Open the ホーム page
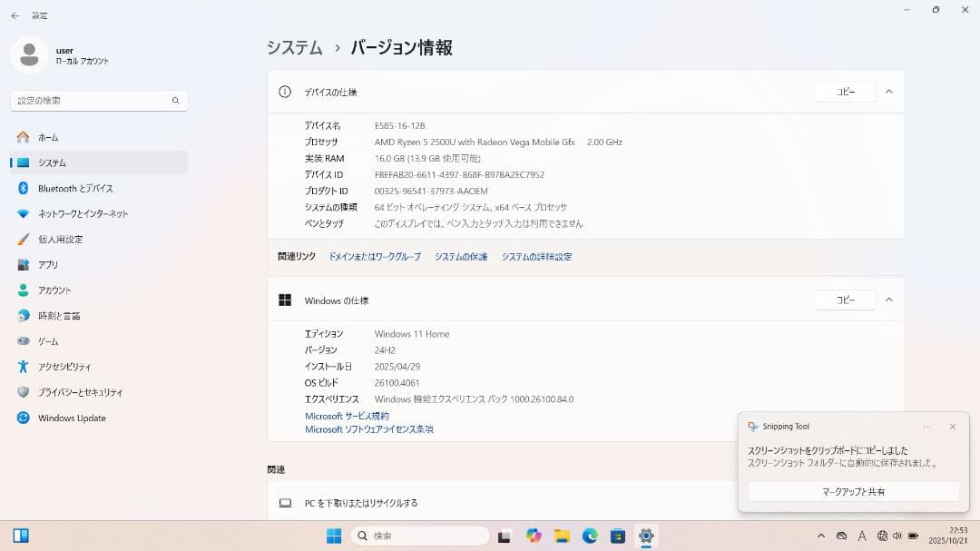This screenshot has width=980, height=551. click(x=99, y=137)
